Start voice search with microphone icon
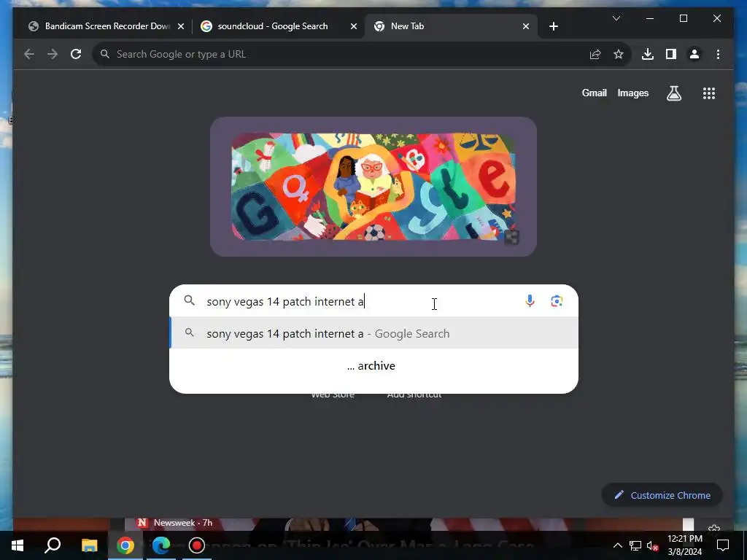This screenshot has width=747, height=560. click(x=530, y=301)
